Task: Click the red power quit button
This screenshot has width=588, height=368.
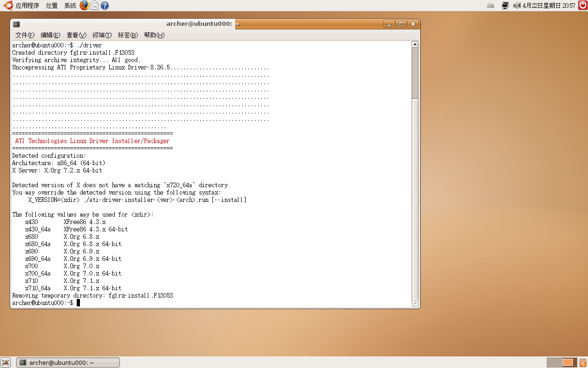Action: pos(582,6)
